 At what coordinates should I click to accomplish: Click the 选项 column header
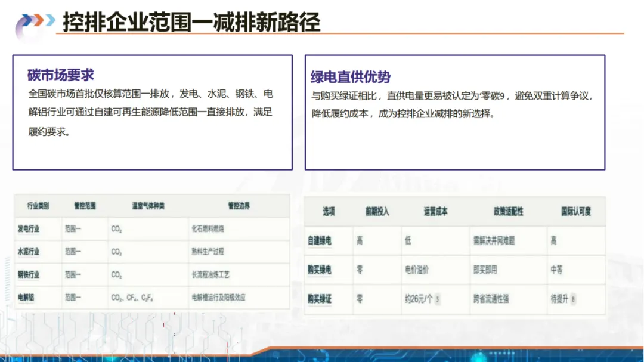[x=329, y=212]
